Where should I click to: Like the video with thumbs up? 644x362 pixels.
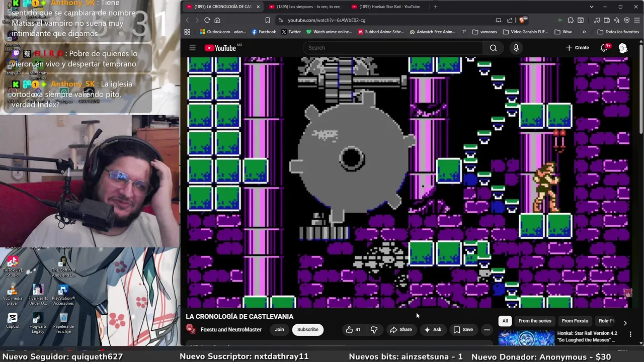coord(353,330)
